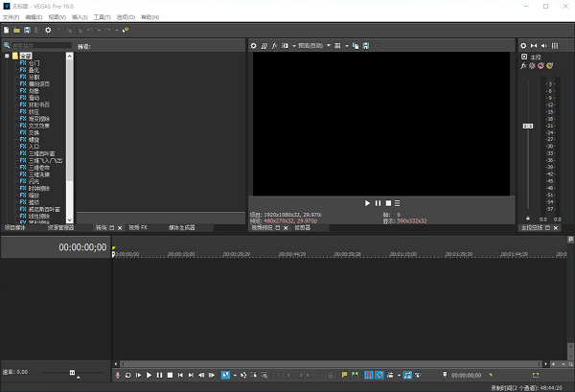The height and width of the screenshot is (392, 575).
Task: Open preview properties gear icon
Action: [x=254, y=45]
